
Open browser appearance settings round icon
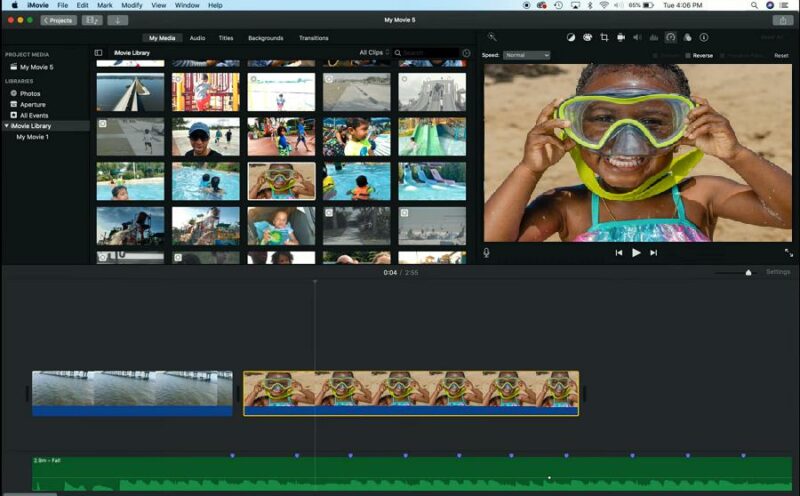466,53
